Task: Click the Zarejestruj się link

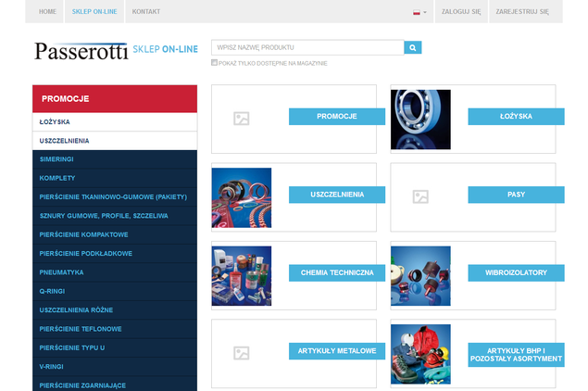Action: coord(522,12)
